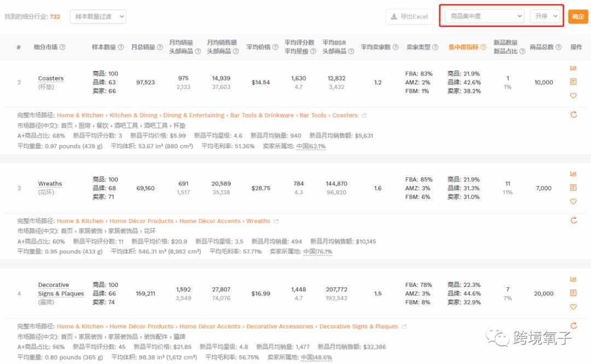The image size is (591, 364).
Task: Open the Wreaths market name link
Action: point(50,184)
